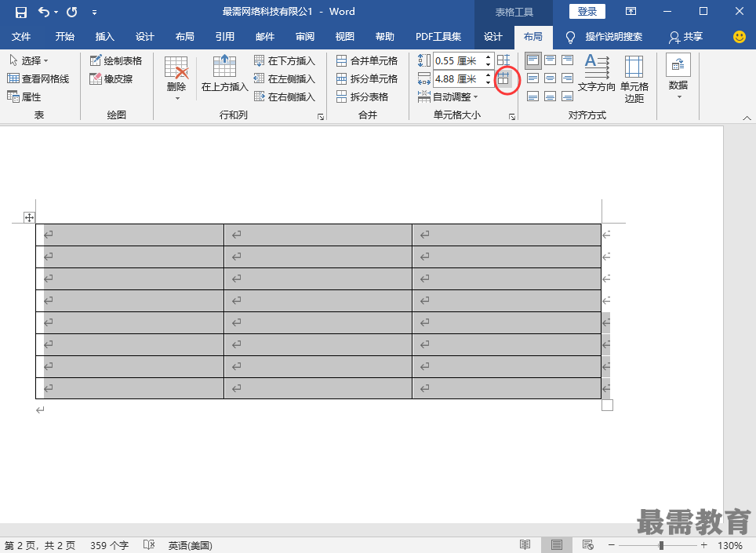This screenshot has height=553, width=756.
Task: Redo the last action
Action: [72, 12]
